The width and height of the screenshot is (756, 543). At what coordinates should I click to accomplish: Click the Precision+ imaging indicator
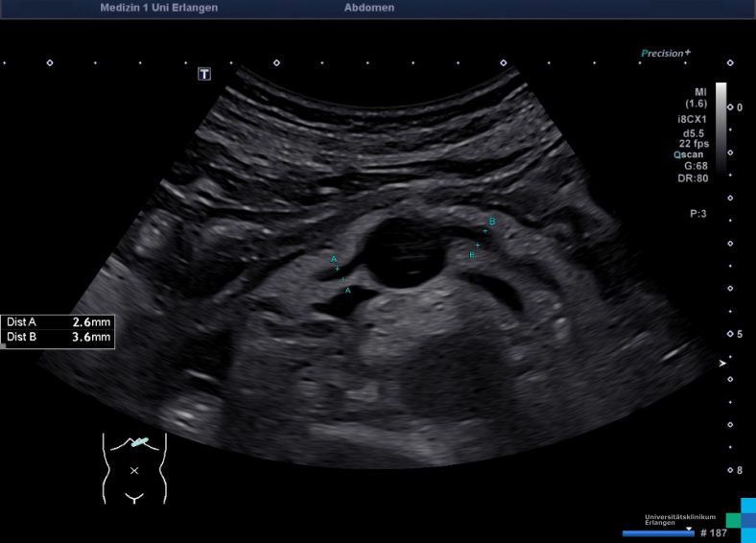pos(666,54)
